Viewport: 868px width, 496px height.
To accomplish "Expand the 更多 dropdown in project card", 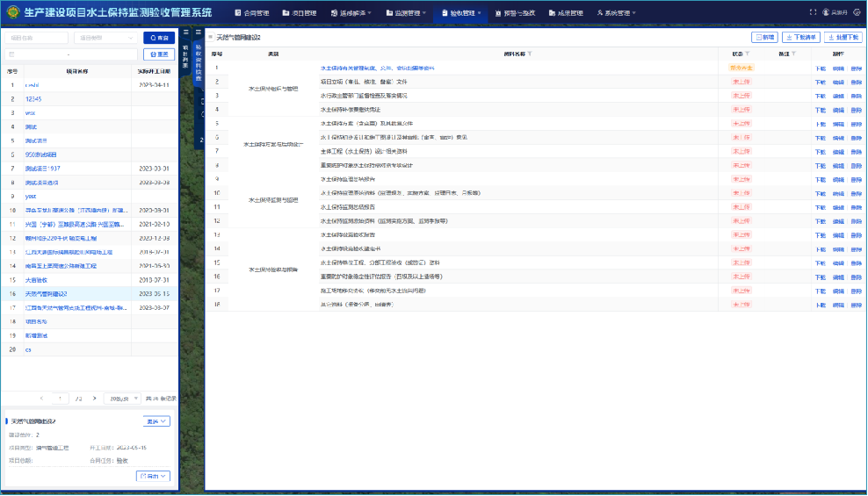I will tap(156, 421).
